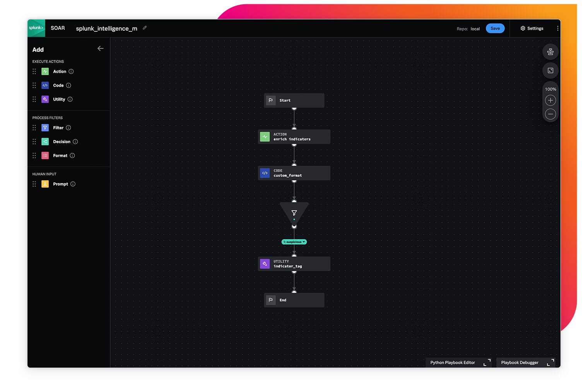The image size is (588, 387).
Task: Open the Python Playbook Editor
Action: (453, 363)
